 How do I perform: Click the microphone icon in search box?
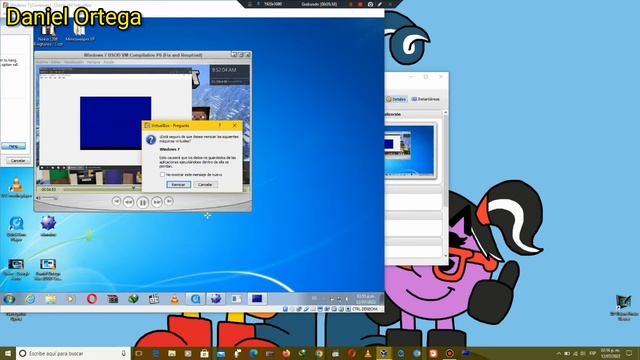(x=123, y=353)
